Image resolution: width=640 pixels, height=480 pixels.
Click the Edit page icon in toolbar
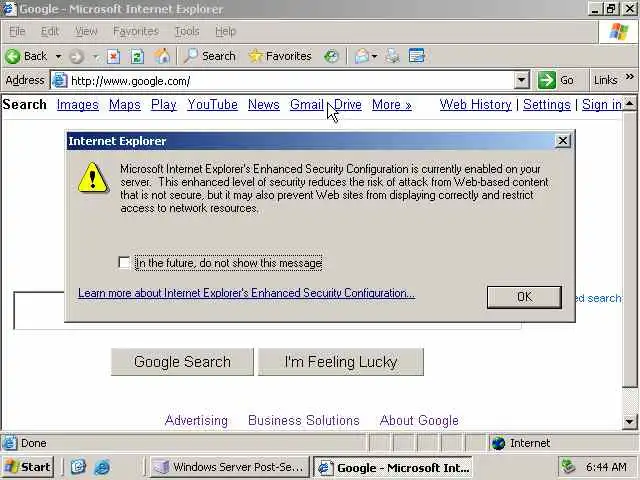tap(416, 56)
